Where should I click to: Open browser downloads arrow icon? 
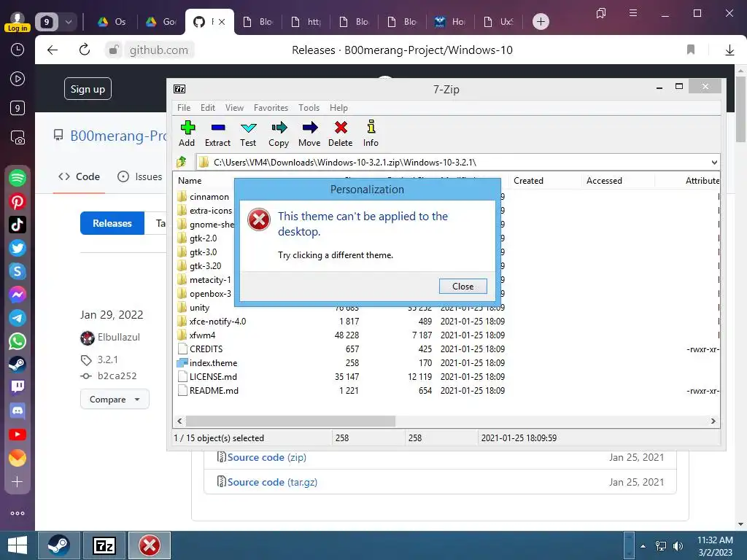coord(729,50)
